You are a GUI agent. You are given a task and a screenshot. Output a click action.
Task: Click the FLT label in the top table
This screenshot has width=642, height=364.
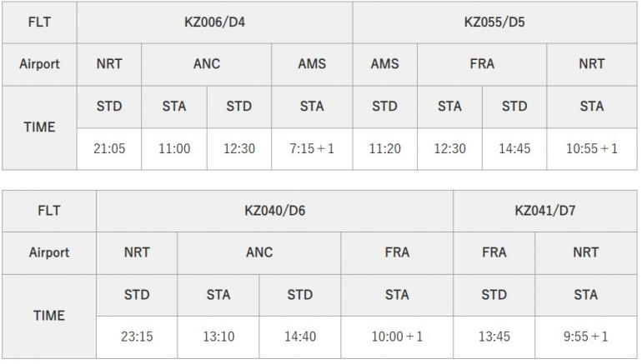click(39, 22)
